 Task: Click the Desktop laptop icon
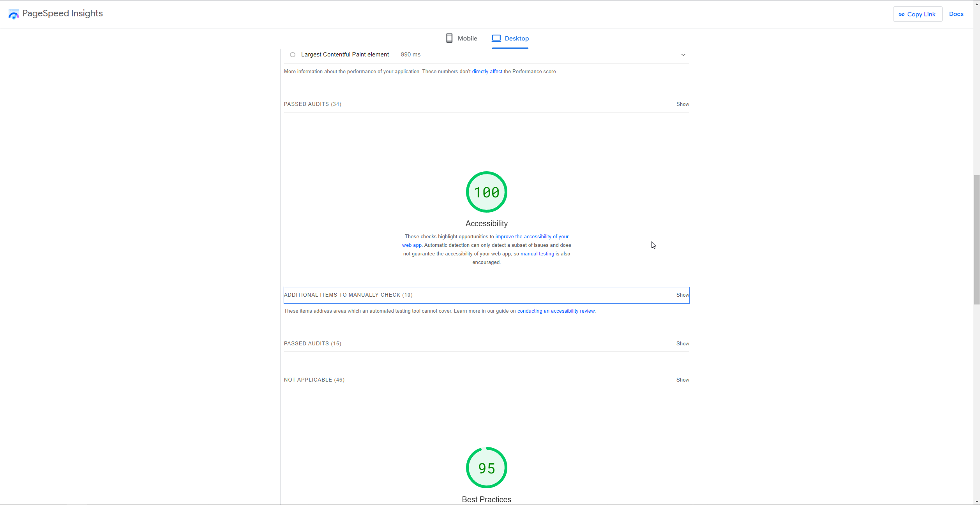point(496,38)
